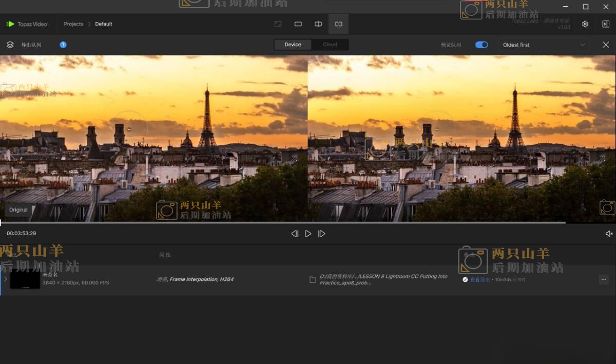
Task: Open the settings gear icon
Action: [x=585, y=24]
